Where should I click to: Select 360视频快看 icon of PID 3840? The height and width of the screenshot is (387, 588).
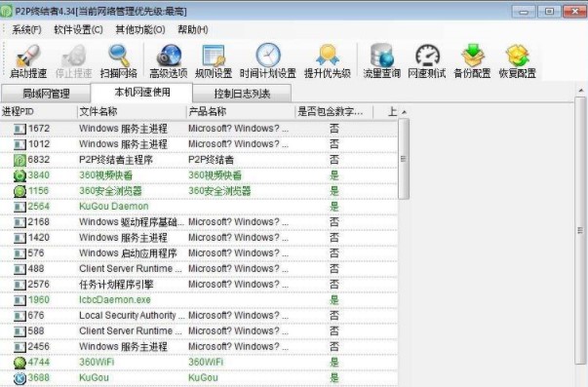pyautogui.click(x=20, y=175)
